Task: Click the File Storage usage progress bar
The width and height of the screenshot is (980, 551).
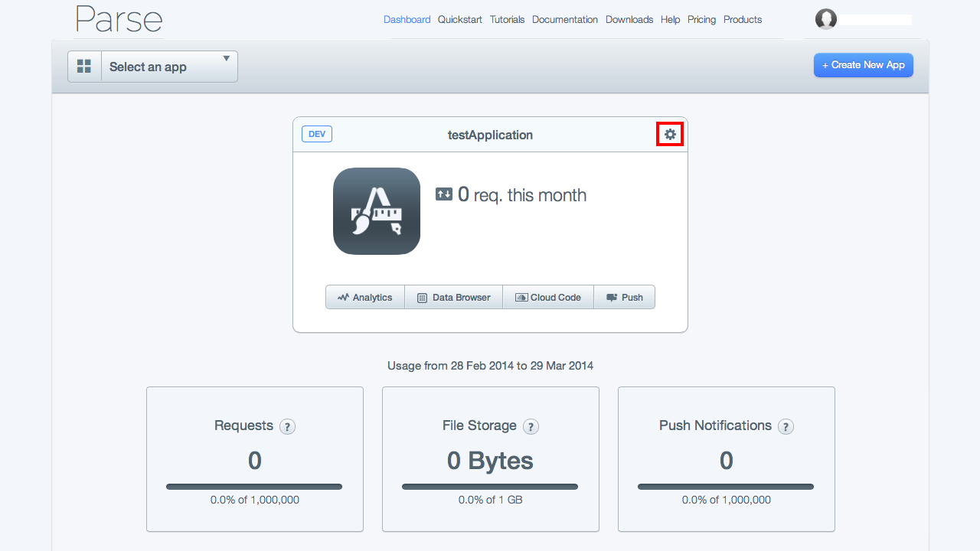Action: (x=490, y=487)
